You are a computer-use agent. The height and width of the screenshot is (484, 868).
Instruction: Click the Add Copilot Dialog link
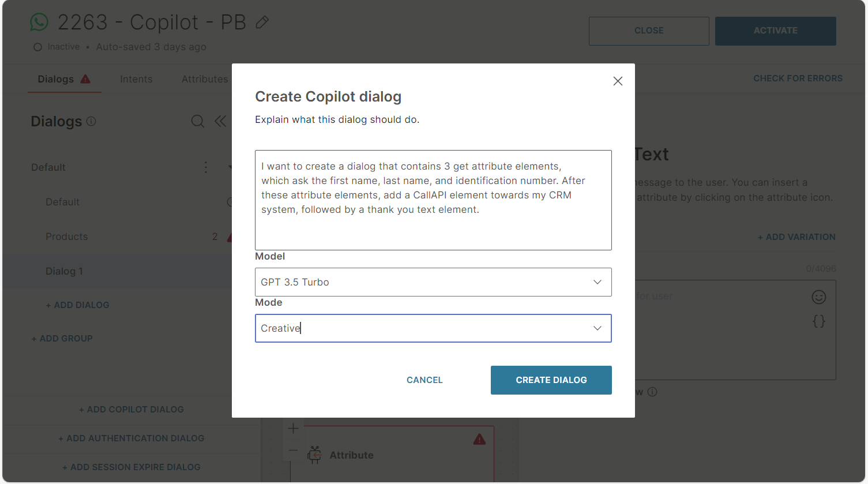coord(131,410)
